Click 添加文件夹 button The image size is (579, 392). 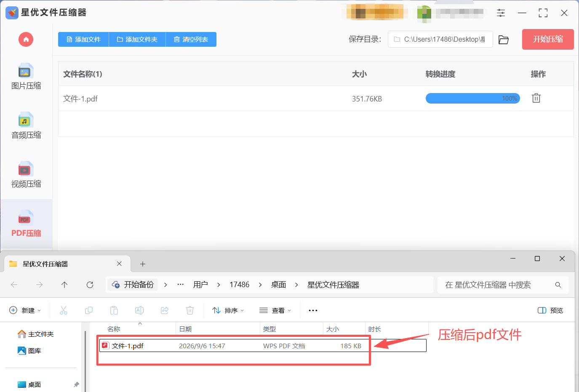tap(137, 40)
